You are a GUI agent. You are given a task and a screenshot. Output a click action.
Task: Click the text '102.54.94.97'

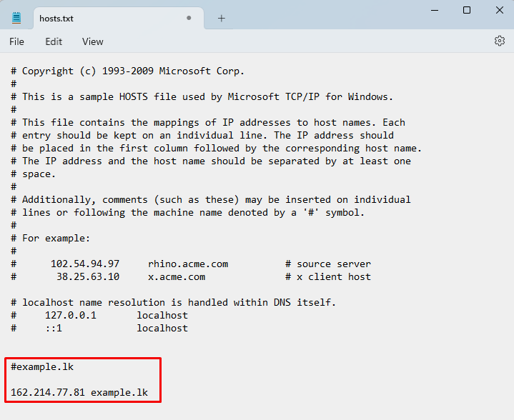point(85,264)
